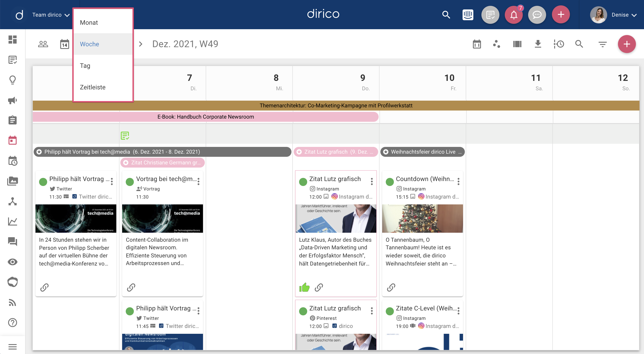The width and height of the screenshot is (644, 354).
Task: Click the dirico d logo badge
Action: [x=19, y=15]
